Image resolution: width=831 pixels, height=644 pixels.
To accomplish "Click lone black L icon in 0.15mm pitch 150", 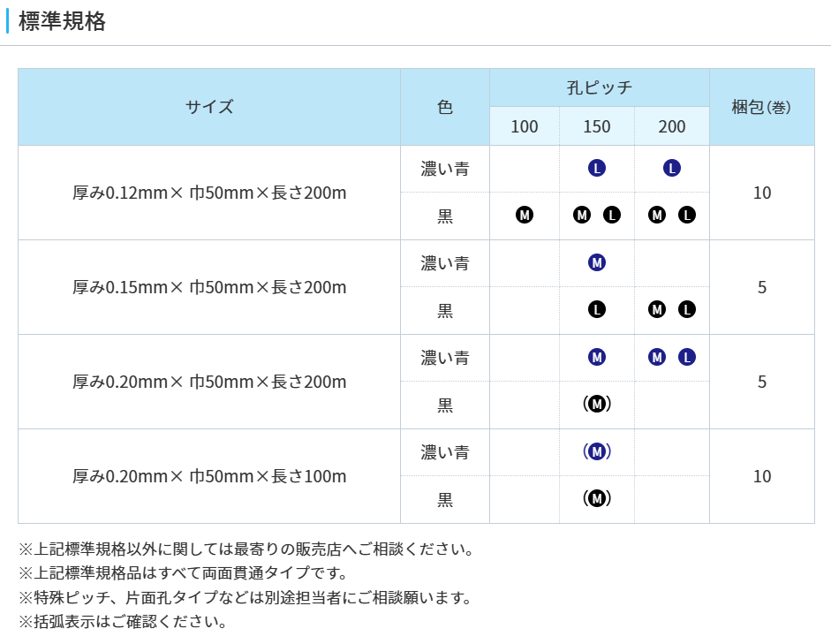I will click(x=597, y=309).
